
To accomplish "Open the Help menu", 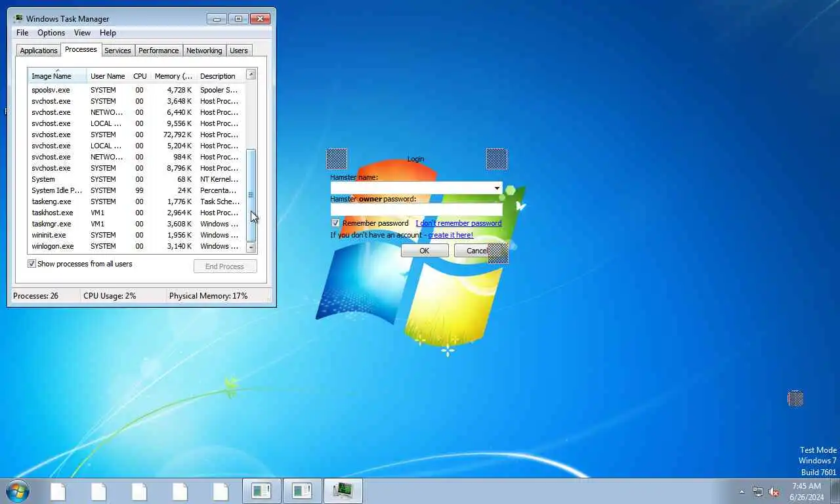I will click(108, 33).
